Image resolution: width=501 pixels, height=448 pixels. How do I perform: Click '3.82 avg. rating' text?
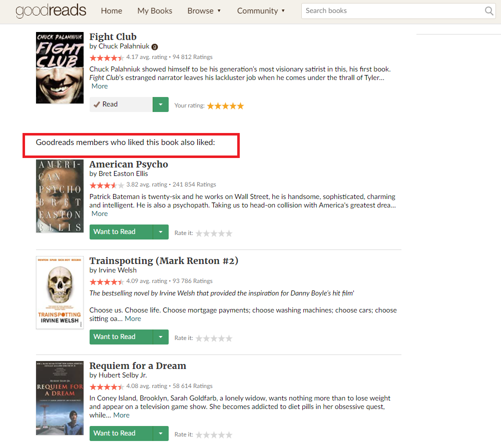point(147,185)
